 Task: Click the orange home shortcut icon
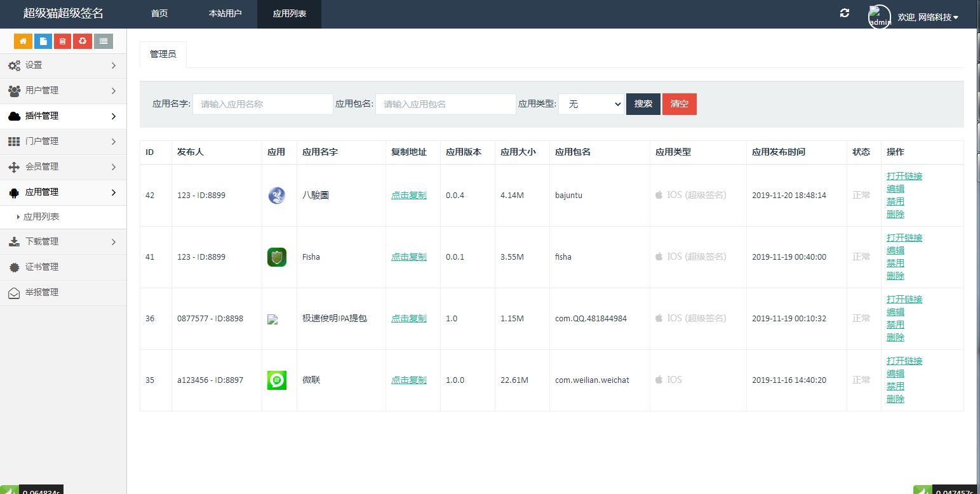pos(23,41)
